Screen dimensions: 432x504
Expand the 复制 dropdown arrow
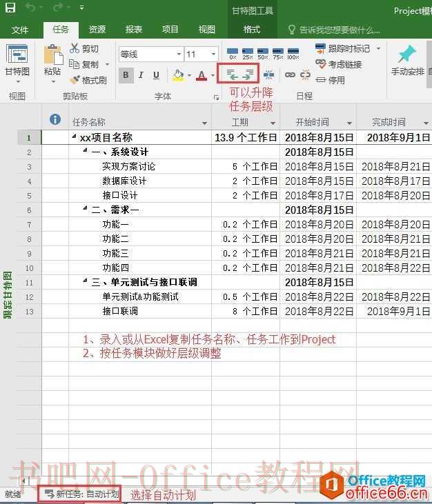(x=107, y=65)
